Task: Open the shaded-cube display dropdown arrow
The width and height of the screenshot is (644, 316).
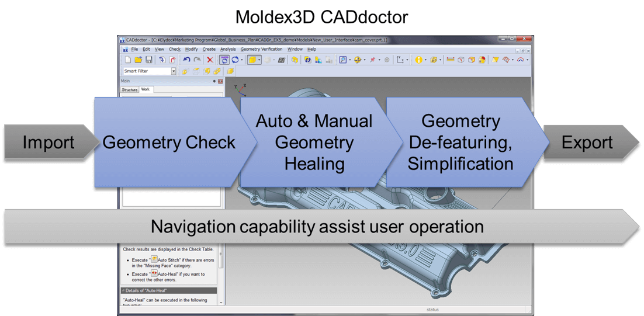Action: 259,60
